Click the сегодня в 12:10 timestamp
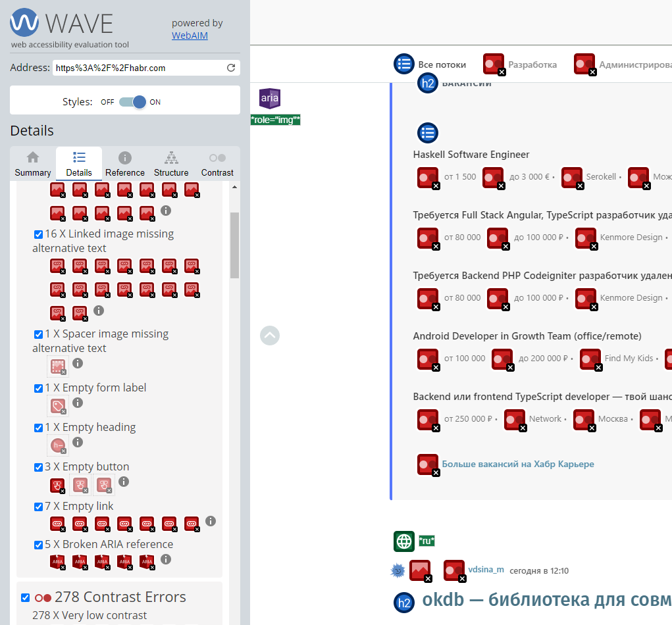This screenshot has height=625, width=672. click(538, 570)
